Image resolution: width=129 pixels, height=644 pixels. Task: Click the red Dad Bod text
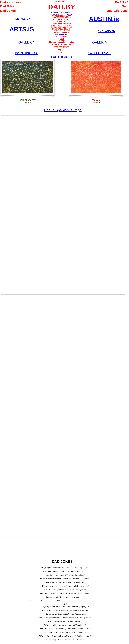point(121,2)
